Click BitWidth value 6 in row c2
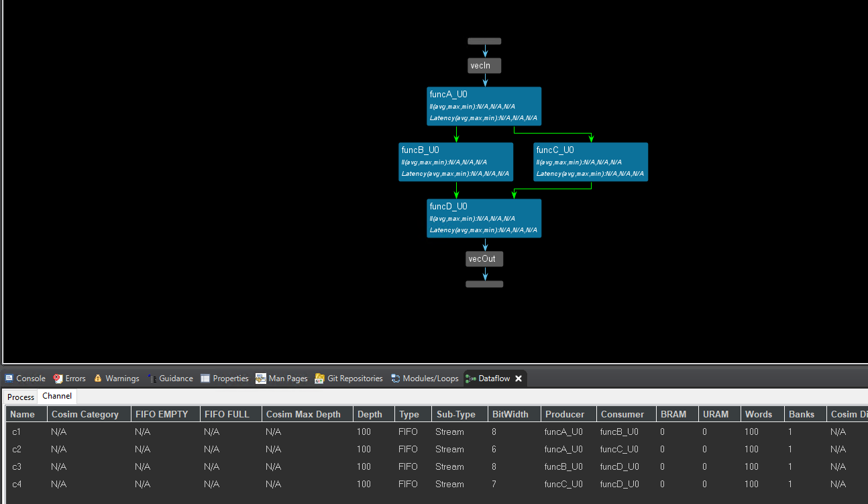The width and height of the screenshot is (868, 504). pos(494,449)
